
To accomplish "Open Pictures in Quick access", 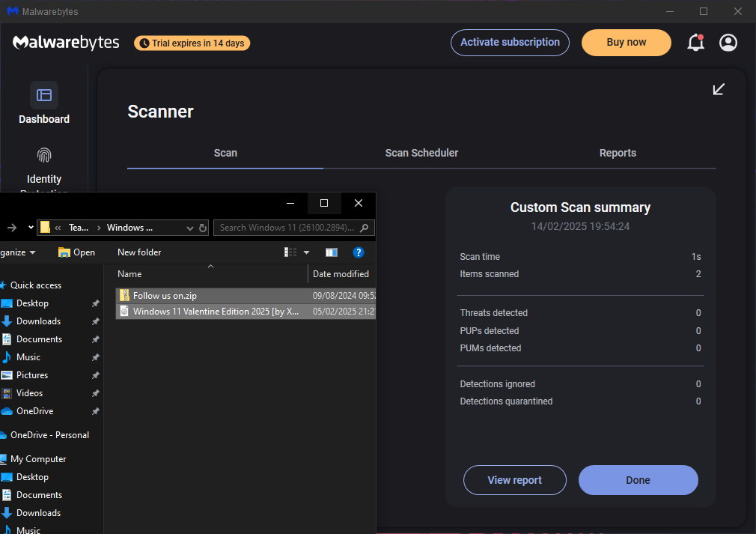I will pos(32,374).
